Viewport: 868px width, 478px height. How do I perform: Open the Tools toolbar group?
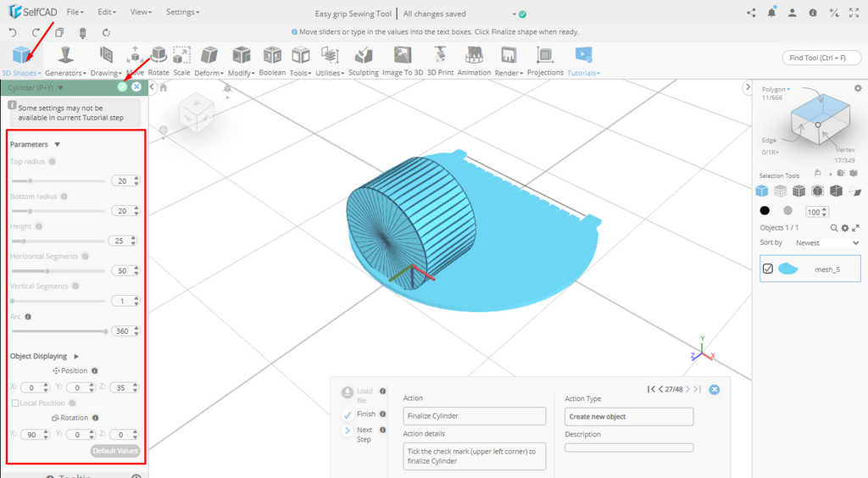tap(301, 61)
